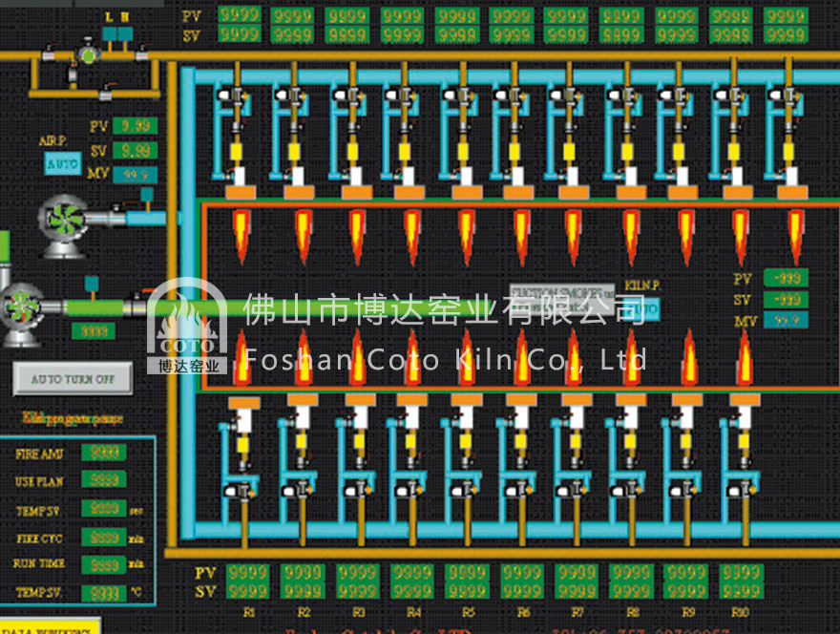Select the TEMP SV field in seconds
Viewport: 840px width, 634px height.
click(x=104, y=508)
